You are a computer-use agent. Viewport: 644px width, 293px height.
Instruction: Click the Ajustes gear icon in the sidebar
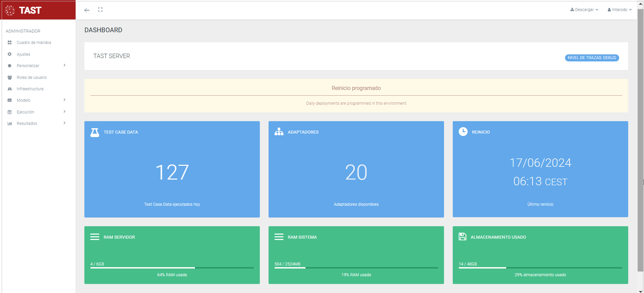10,54
